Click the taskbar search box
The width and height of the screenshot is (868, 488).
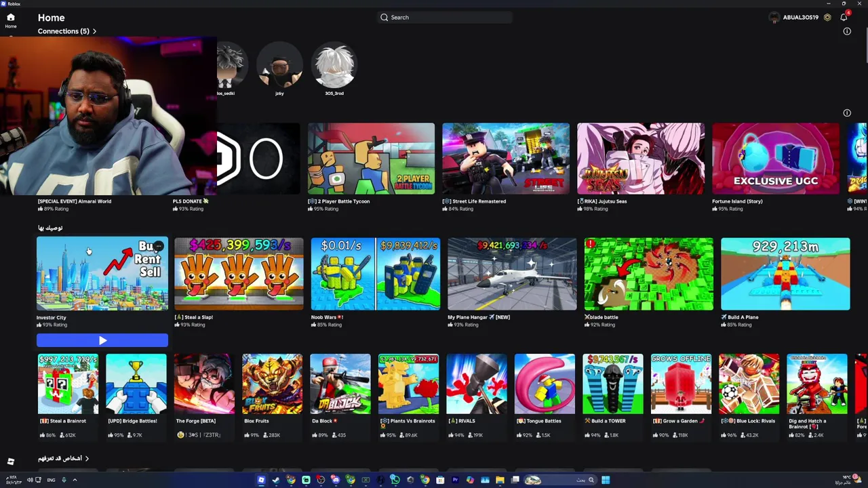(x=561, y=480)
